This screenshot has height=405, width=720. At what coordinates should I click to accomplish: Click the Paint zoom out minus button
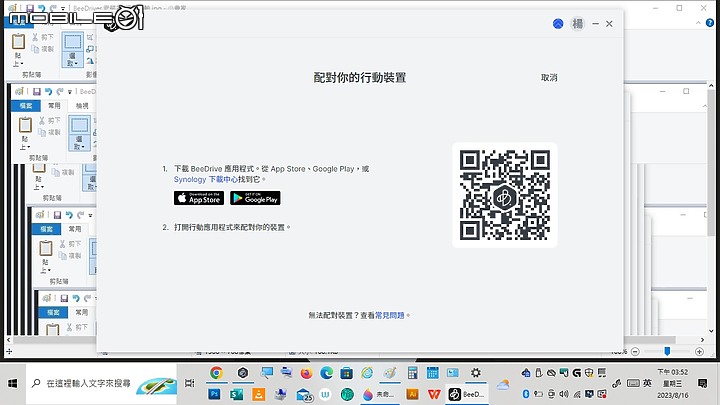635,352
